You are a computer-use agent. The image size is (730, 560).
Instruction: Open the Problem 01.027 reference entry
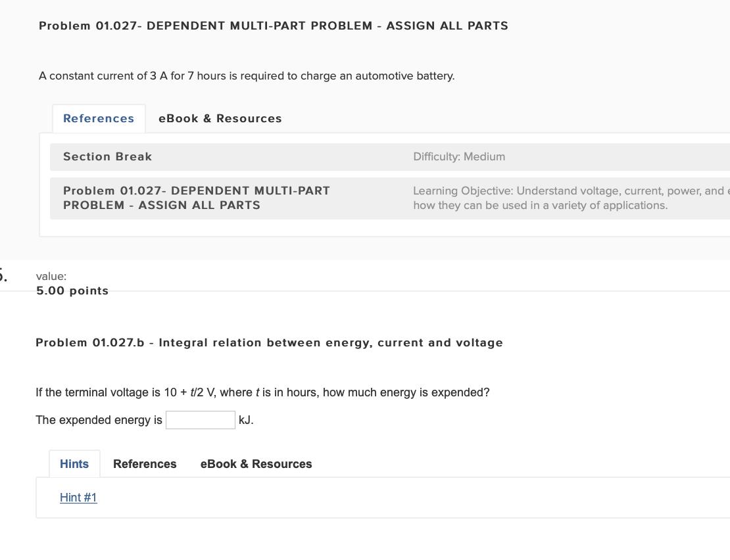(x=196, y=198)
